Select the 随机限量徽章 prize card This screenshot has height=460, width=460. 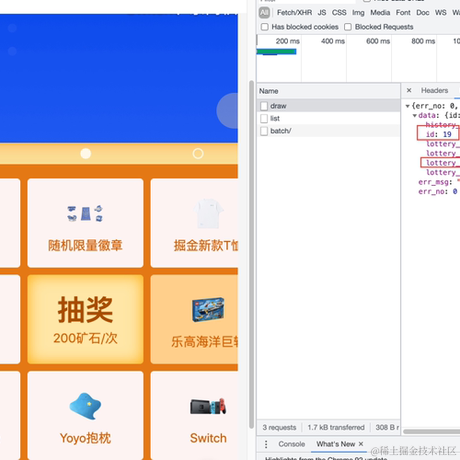tap(85, 223)
